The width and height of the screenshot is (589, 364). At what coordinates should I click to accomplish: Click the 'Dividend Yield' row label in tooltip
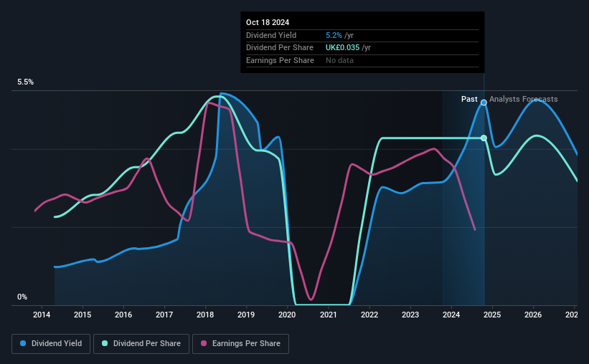click(271, 35)
